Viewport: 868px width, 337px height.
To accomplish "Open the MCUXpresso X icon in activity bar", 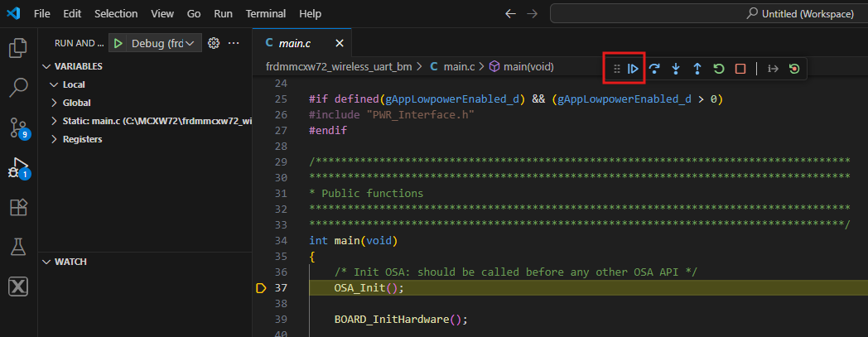I will coord(18,286).
